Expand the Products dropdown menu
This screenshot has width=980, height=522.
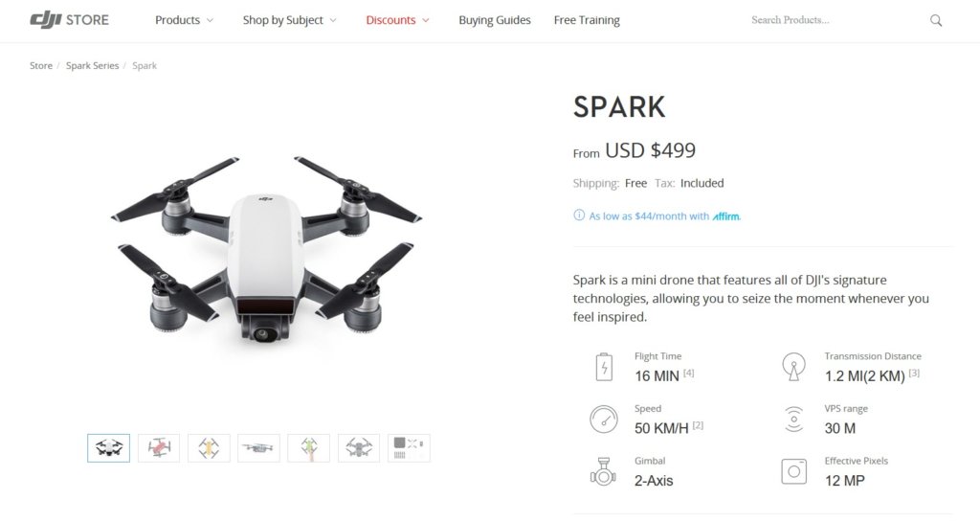pyautogui.click(x=184, y=20)
